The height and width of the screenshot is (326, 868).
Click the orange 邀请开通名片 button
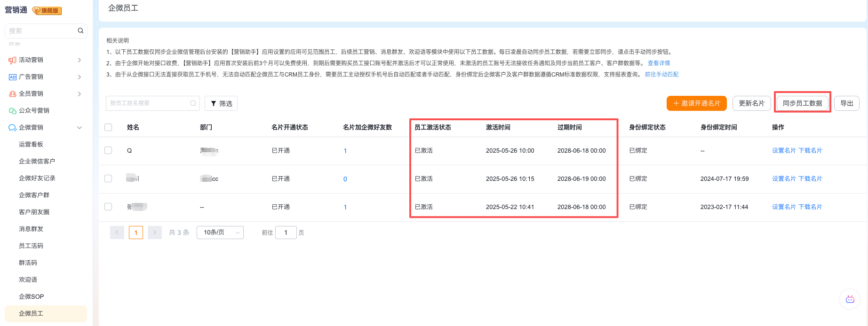[x=696, y=103]
